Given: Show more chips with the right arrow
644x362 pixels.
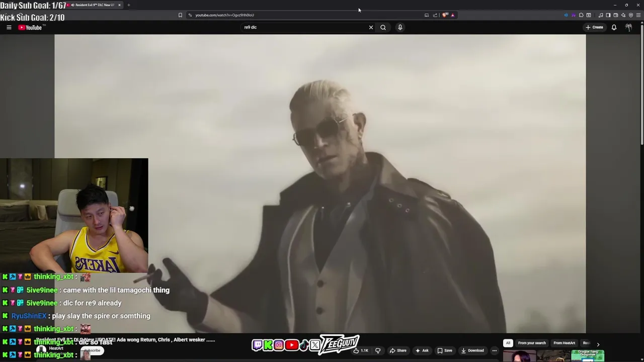Looking at the screenshot, I should pyautogui.click(x=598, y=344).
